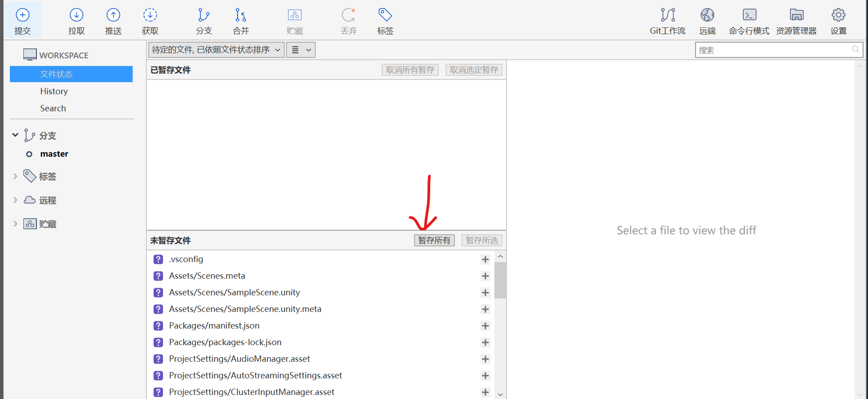Open the 合并 (Merge) toolbar tool

(x=241, y=15)
